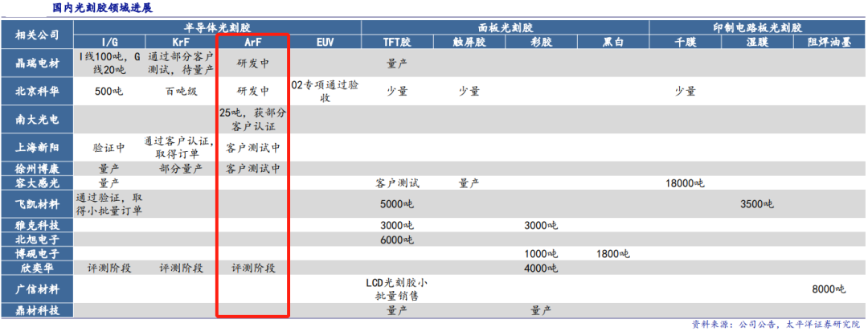Select the 印制电路板光刻胶 group header
Image resolution: width=868 pixels, height=332 pixels.
pyautogui.click(x=758, y=27)
